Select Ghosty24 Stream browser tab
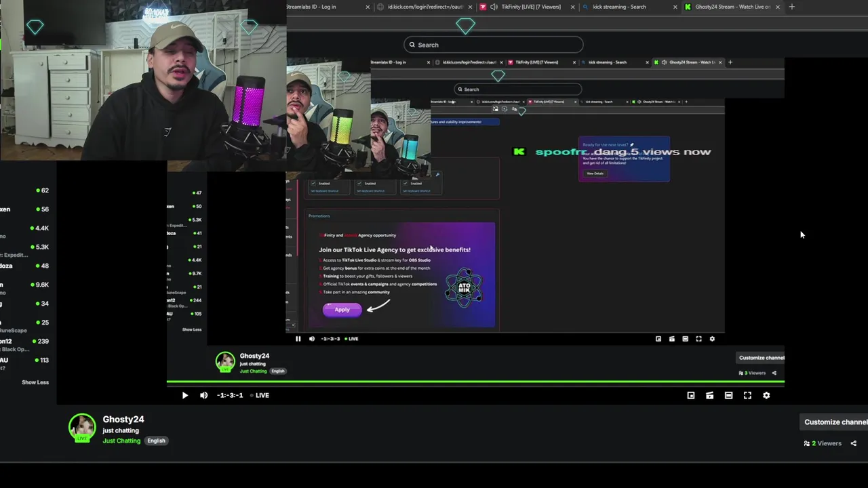The width and height of the screenshot is (868, 488). [732, 7]
